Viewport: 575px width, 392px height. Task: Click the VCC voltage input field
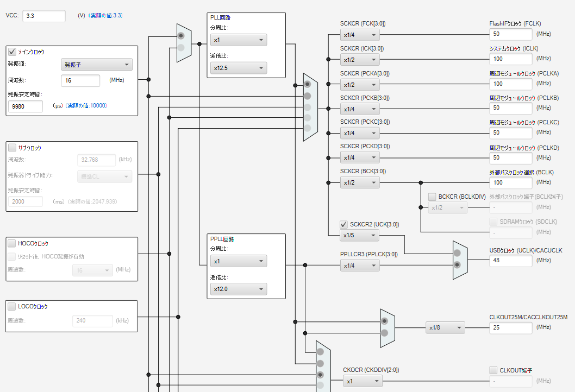coord(44,16)
